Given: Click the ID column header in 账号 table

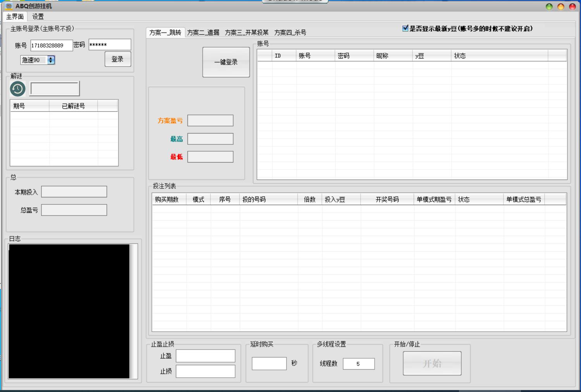Looking at the screenshot, I should click(284, 56).
